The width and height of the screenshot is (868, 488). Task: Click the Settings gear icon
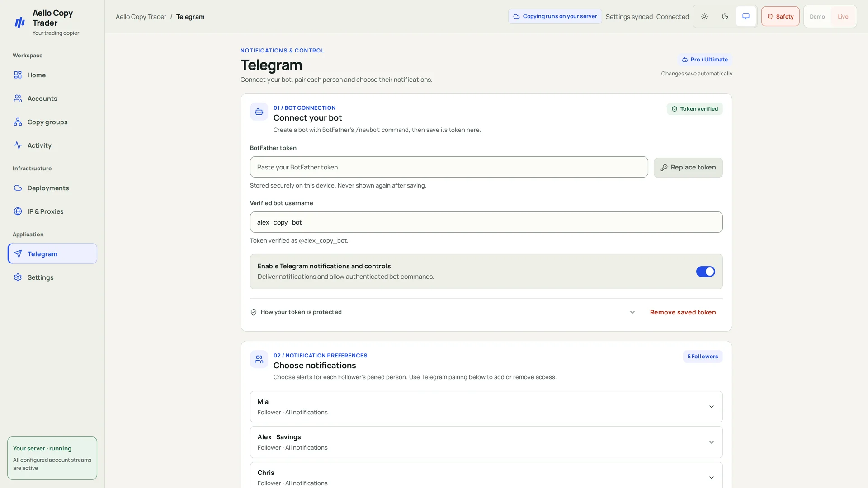pyautogui.click(x=18, y=277)
